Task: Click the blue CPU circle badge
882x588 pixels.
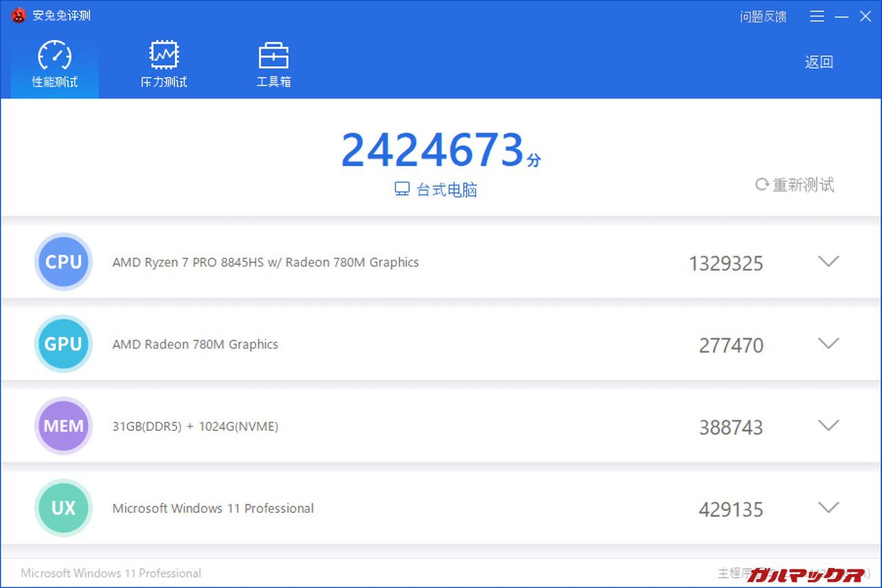Action: [63, 262]
